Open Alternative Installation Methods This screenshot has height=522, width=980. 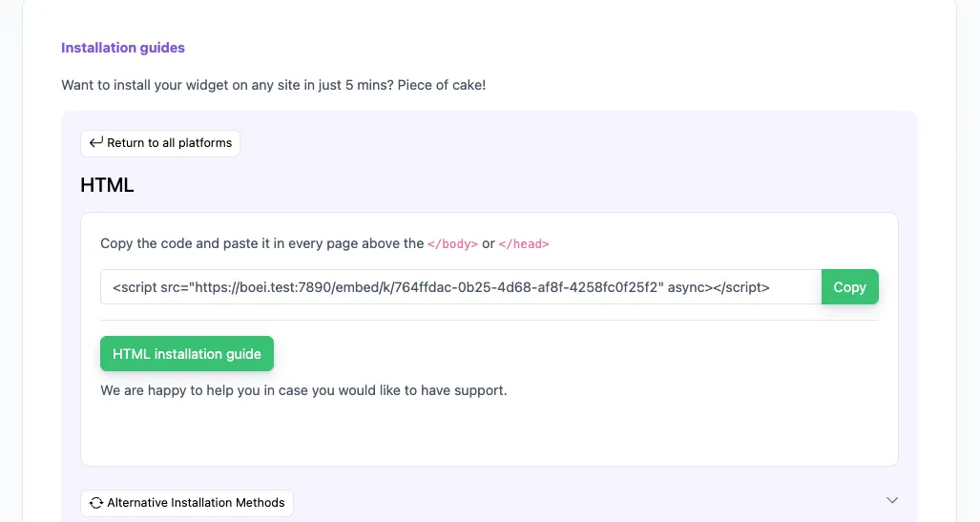click(x=196, y=503)
